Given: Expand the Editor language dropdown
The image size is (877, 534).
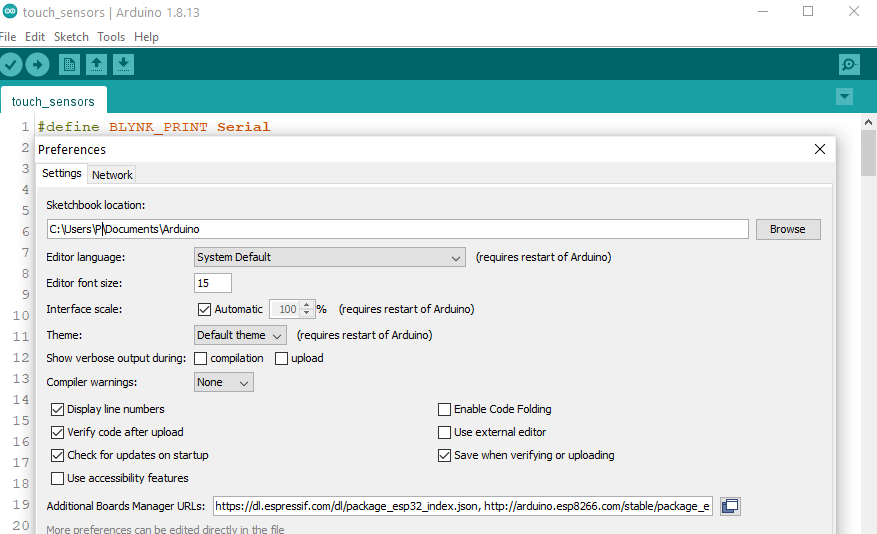Looking at the screenshot, I should (329, 257).
